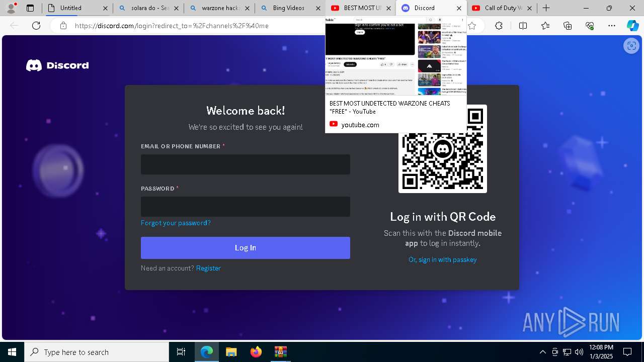644x362 pixels.
Task: Focus the Password field
Action: (246, 207)
